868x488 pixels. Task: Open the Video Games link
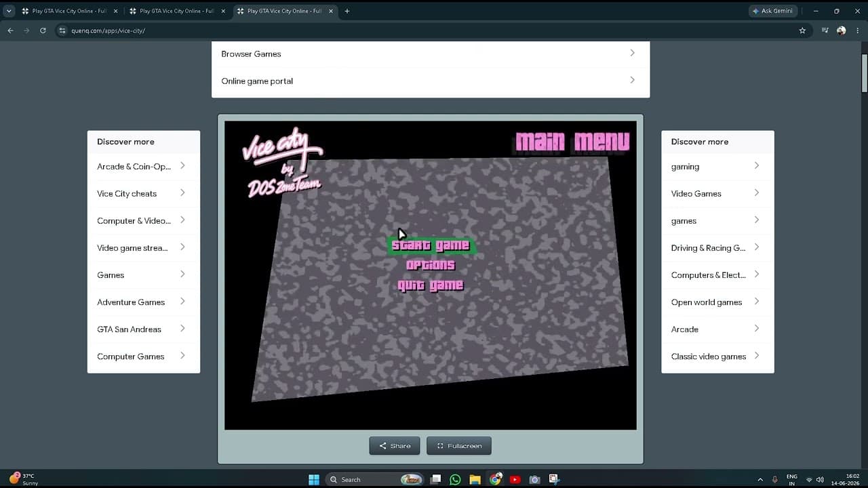tap(717, 194)
